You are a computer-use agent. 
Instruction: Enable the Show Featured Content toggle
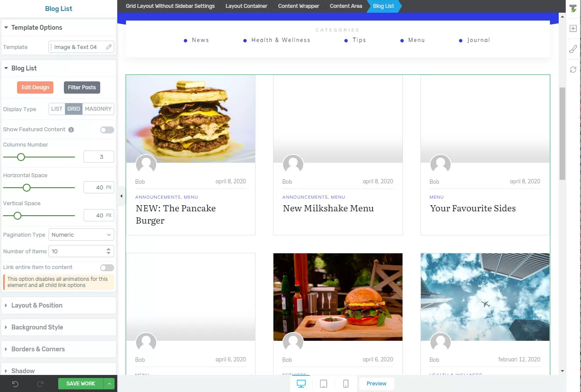(107, 129)
